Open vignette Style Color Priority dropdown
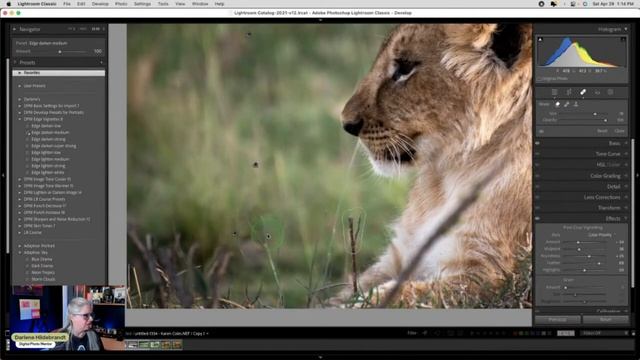 [601, 235]
